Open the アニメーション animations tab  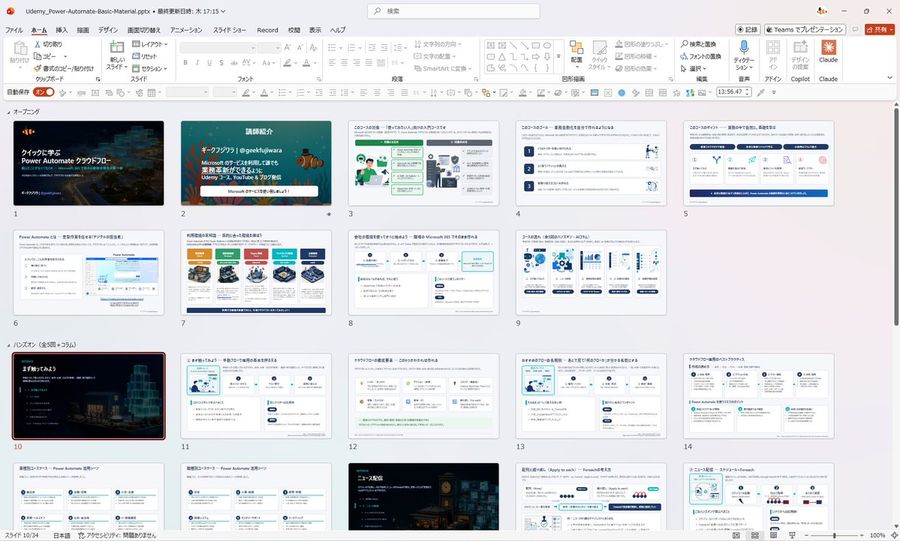point(186,30)
